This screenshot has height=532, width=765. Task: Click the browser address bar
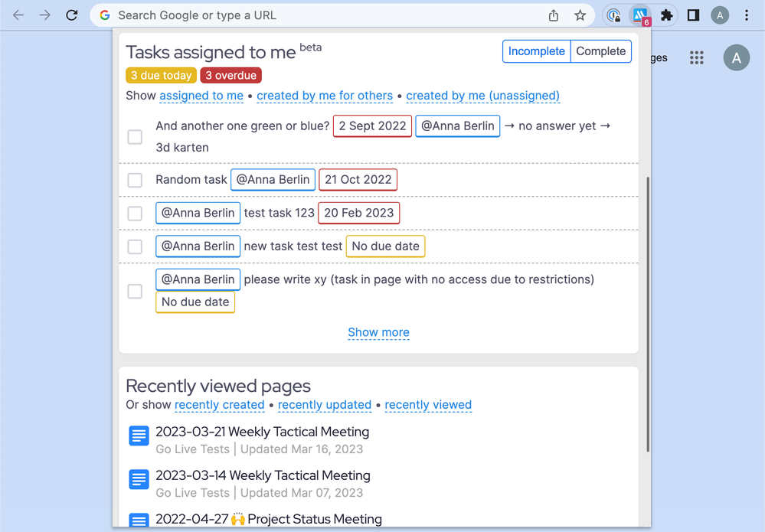(306, 15)
